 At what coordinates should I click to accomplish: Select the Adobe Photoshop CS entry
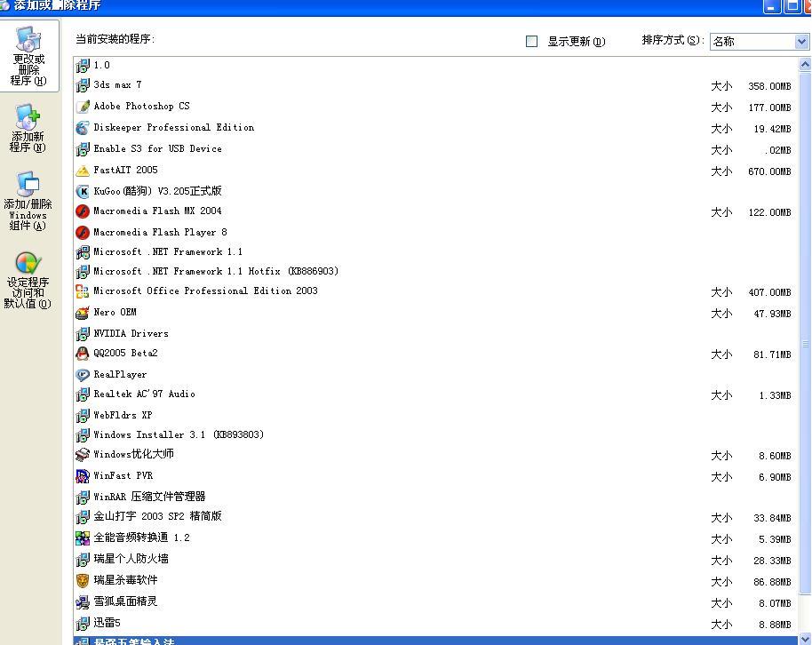(435, 107)
